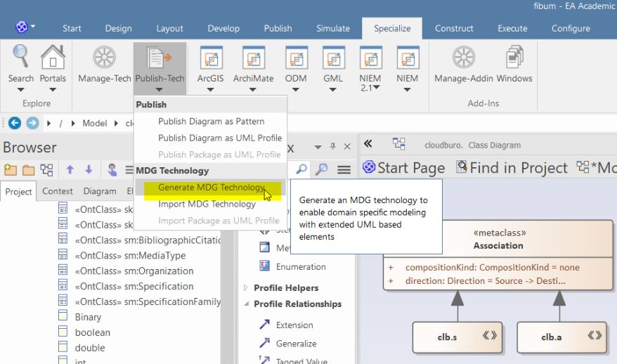Click the Manage-Addin icon

pos(463,58)
